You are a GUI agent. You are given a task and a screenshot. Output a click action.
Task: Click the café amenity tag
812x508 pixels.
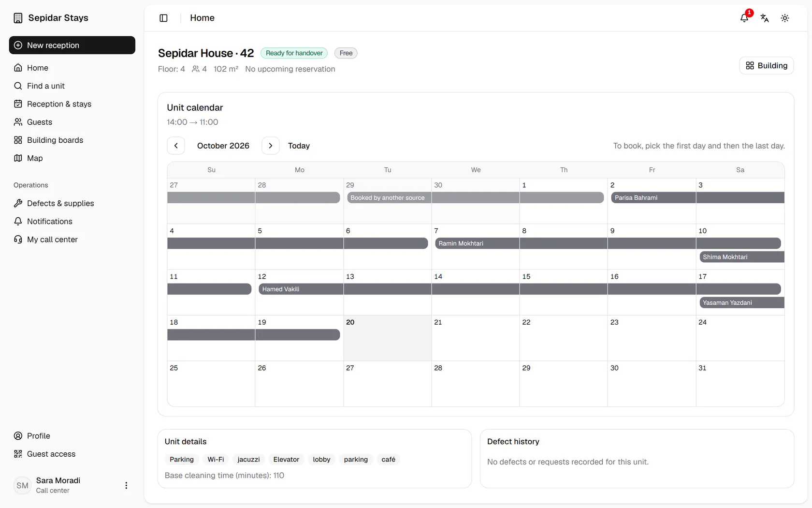click(388, 460)
